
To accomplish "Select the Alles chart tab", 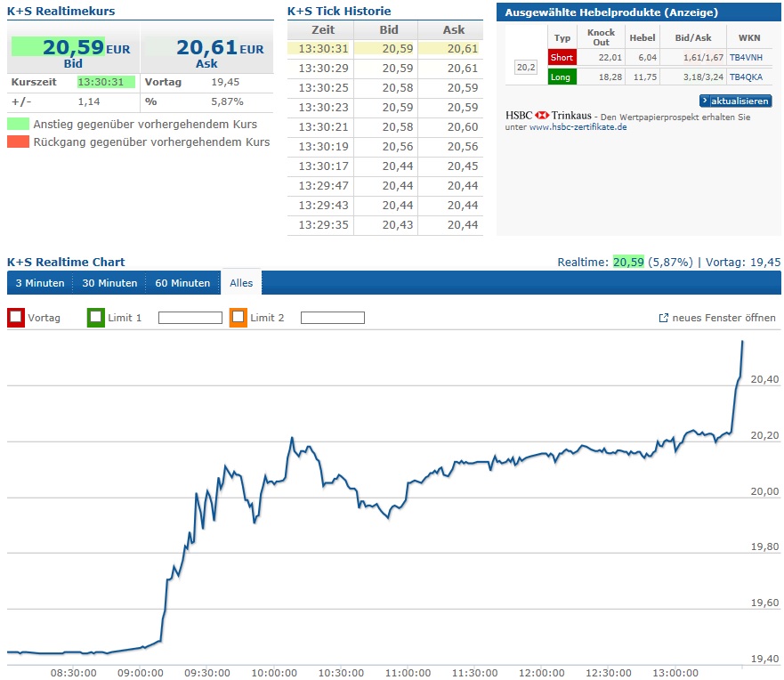I will click(241, 283).
